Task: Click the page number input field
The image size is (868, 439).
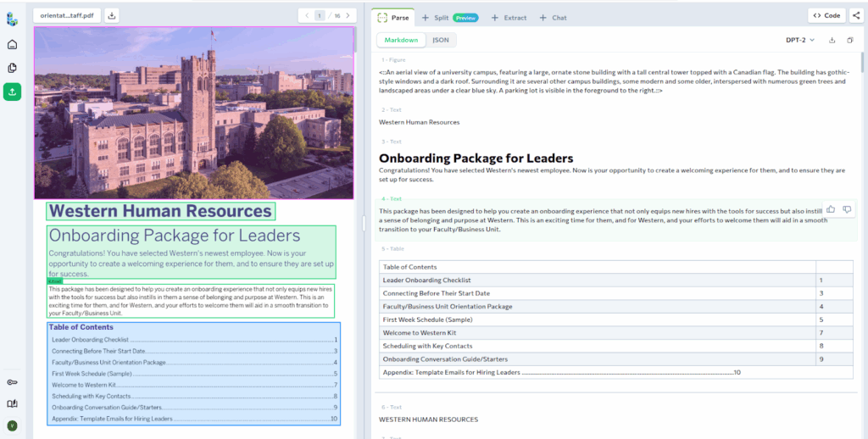Action: coord(320,15)
